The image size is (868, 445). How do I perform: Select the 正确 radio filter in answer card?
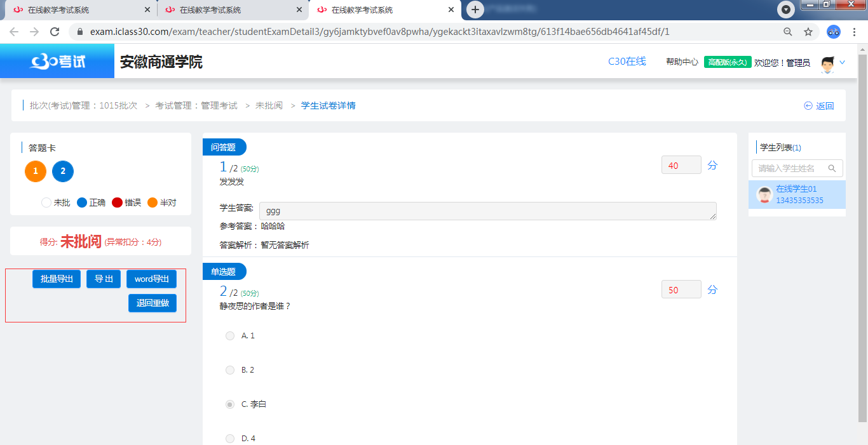82,202
